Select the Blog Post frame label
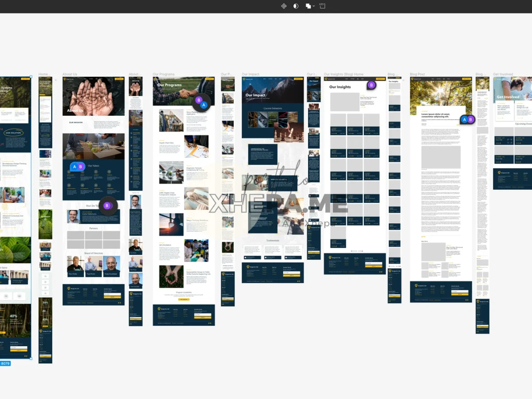 [417, 74]
